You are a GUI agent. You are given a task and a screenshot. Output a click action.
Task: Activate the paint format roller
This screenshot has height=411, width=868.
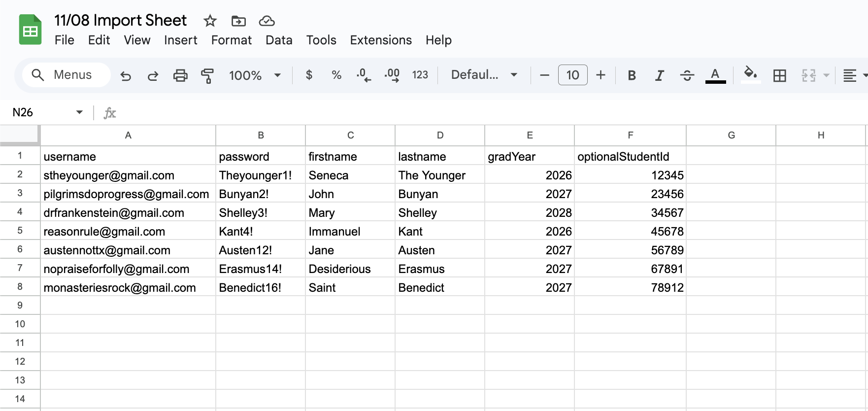(x=207, y=75)
